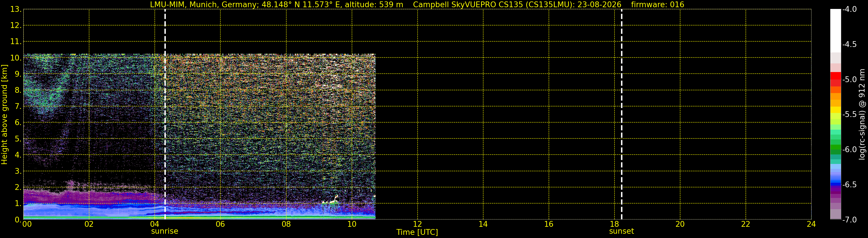Viewport: 868px width, 238px height.
Task: Click the 5 km tick on the height axis
Action: (18, 139)
